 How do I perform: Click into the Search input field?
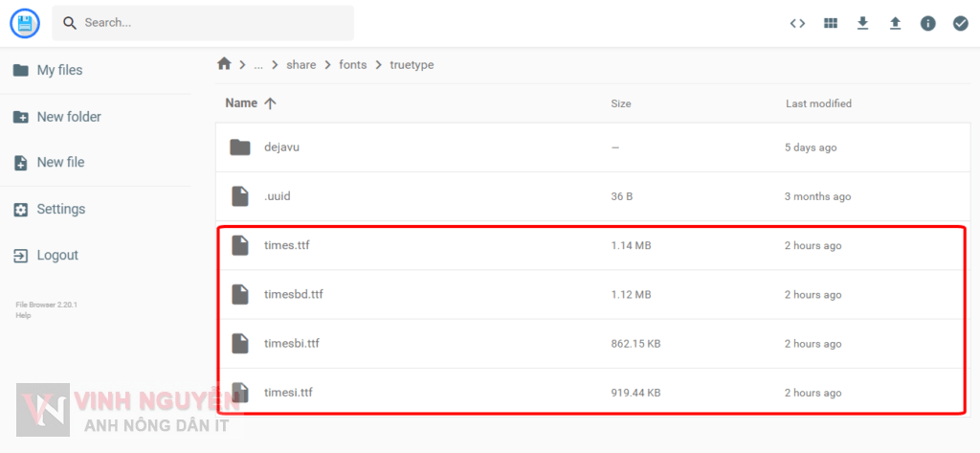pyautogui.click(x=211, y=22)
